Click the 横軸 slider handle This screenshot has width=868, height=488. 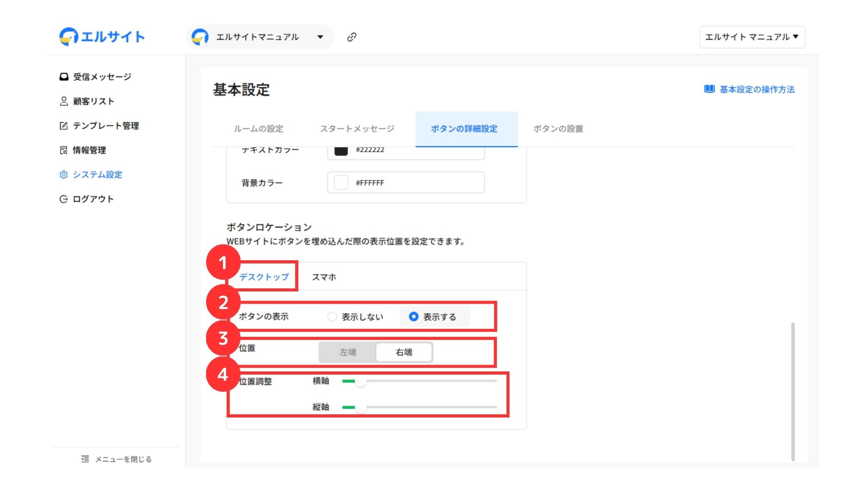[360, 381]
